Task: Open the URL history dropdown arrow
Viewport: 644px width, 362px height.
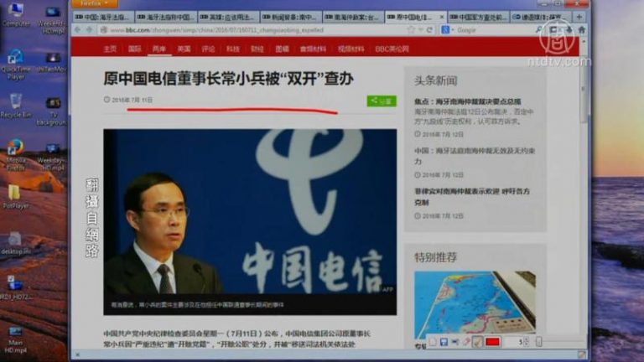Action: click(x=421, y=30)
